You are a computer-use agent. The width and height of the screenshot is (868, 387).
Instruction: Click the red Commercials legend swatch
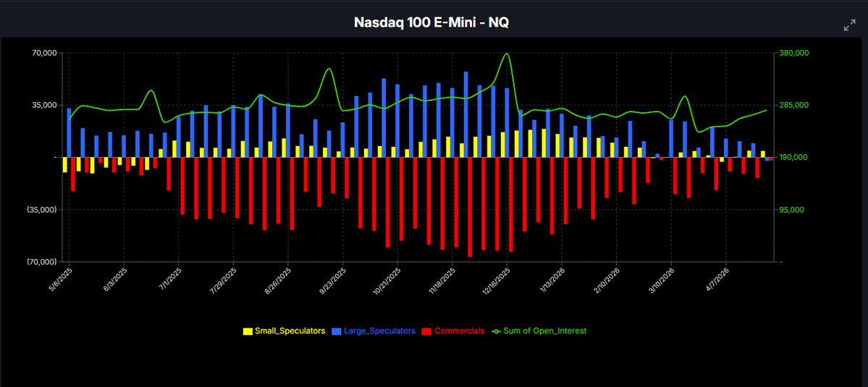point(426,331)
